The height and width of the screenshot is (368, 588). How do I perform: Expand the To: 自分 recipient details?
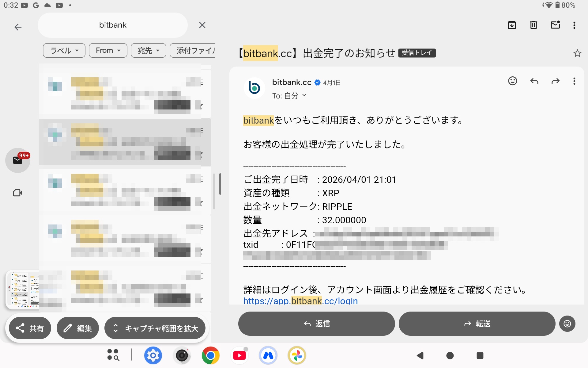[x=289, y=96]
